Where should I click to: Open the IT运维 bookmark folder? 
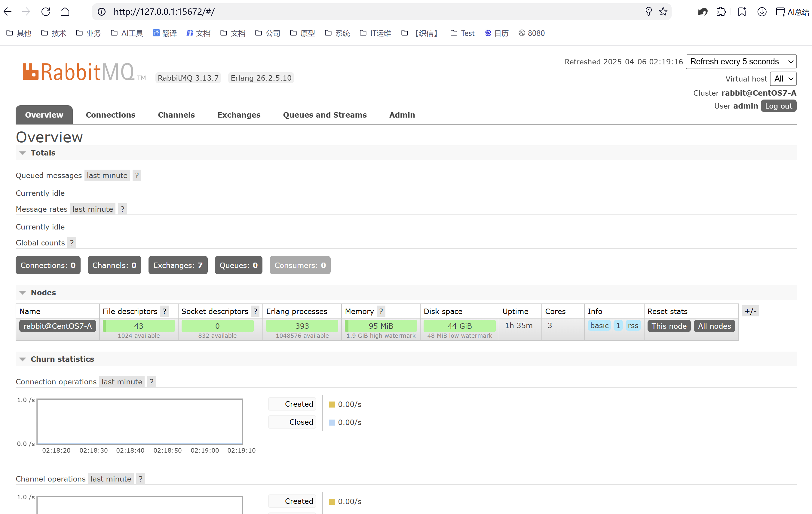click(x=375, y=33)
